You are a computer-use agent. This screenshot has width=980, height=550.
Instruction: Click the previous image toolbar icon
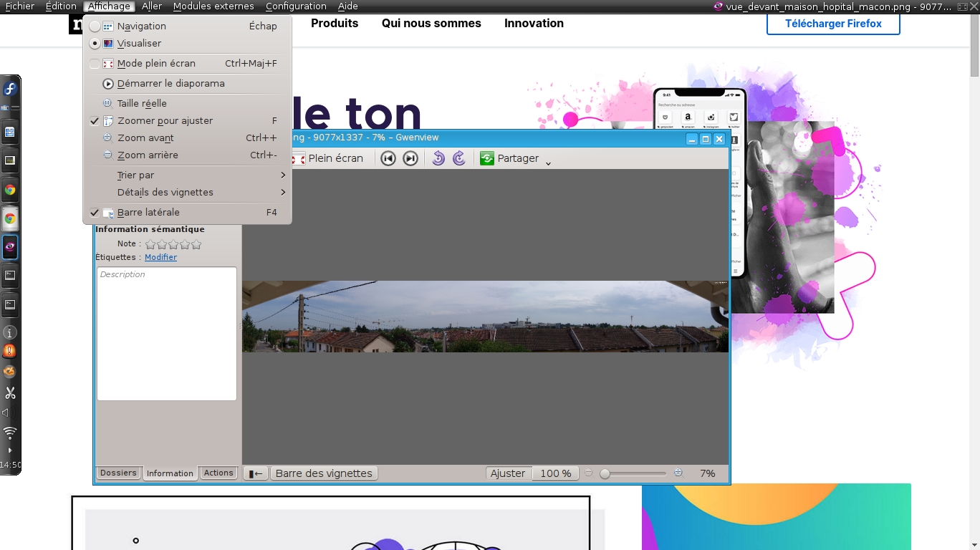tap(388, 158)
